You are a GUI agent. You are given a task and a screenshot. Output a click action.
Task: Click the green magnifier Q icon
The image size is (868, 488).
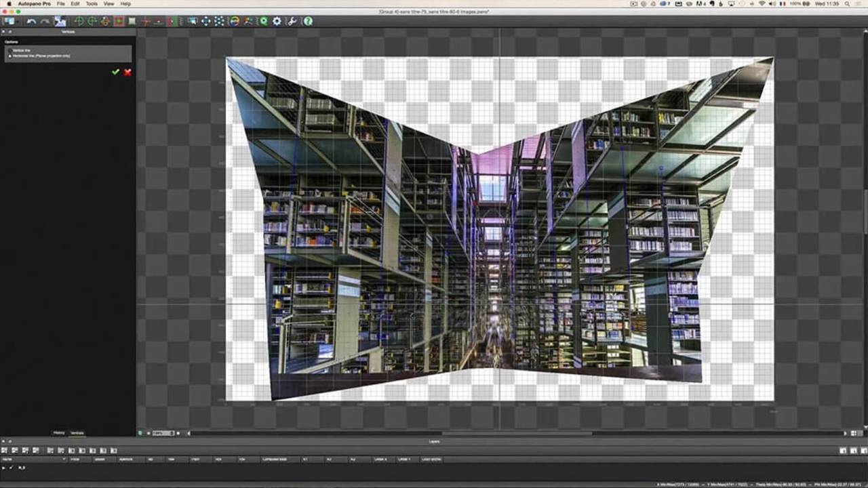263,22
